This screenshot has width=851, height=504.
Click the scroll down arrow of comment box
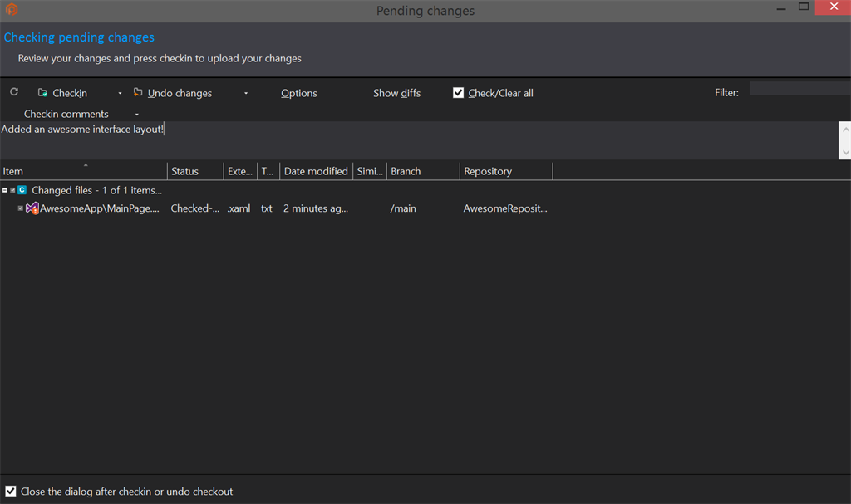(845, 152)
